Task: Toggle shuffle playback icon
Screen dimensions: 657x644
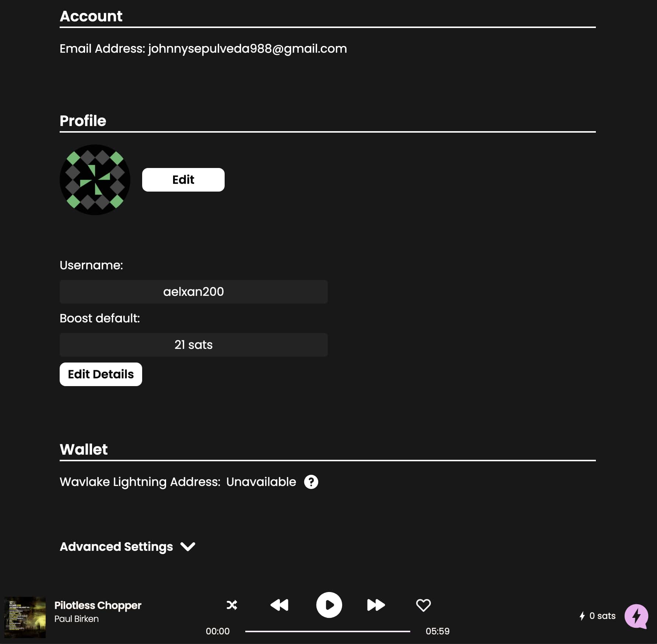Action: [232, 605]
